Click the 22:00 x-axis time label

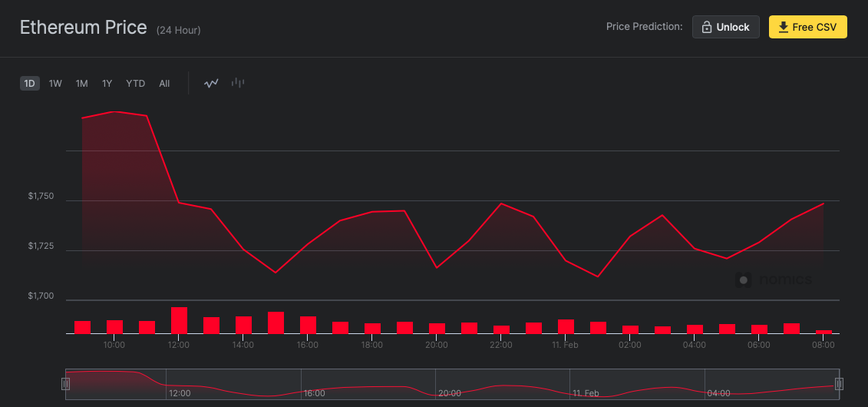(501, 345)
